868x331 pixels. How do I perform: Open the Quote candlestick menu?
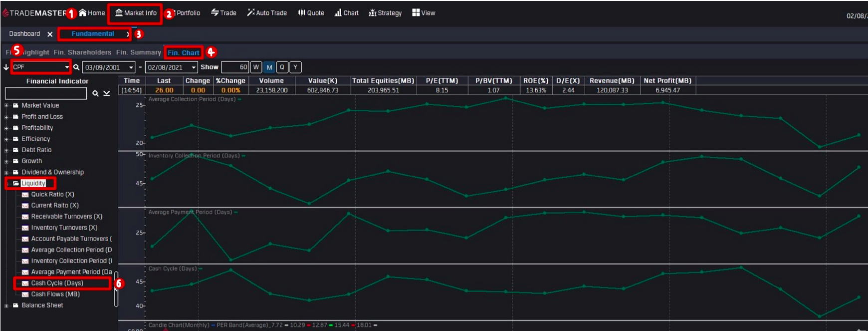[301, 12]
